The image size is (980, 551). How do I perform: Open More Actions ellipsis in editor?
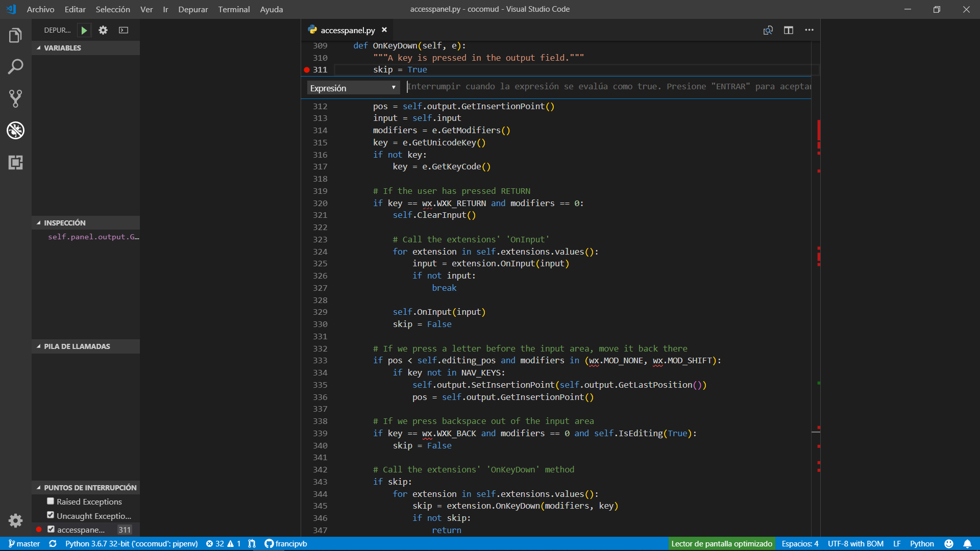pos(809,30)
